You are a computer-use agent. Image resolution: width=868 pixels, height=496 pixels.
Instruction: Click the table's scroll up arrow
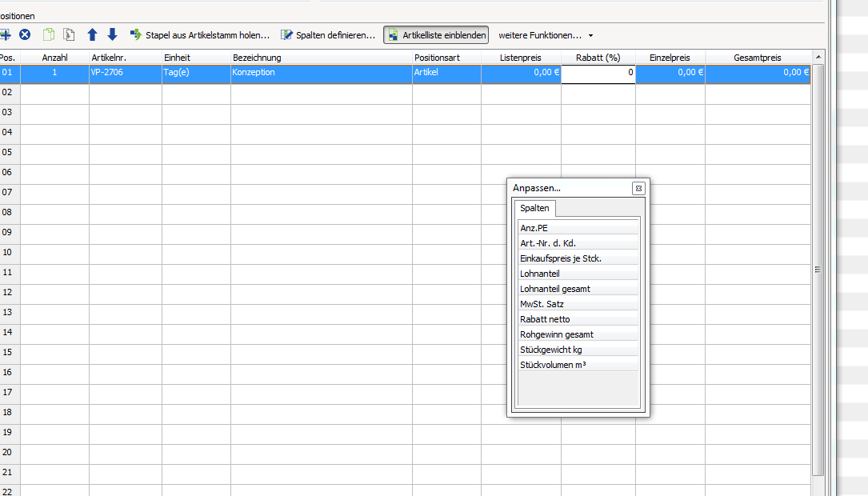tap(818, 57)
